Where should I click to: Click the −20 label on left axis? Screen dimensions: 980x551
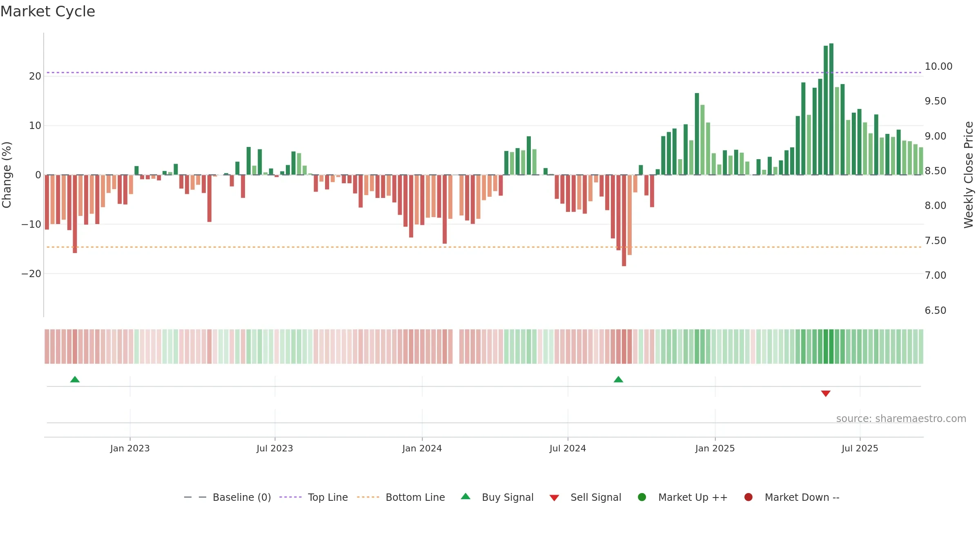point(31,274)
